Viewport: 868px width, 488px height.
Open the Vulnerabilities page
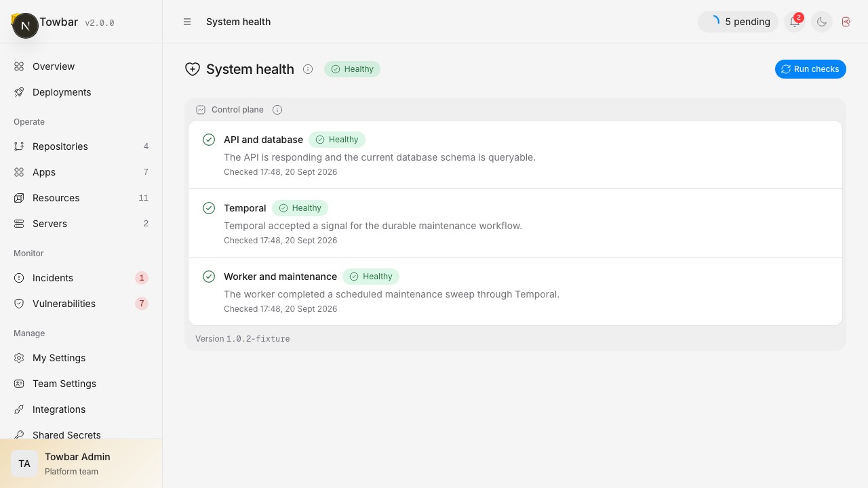click(x=81, y=304)
